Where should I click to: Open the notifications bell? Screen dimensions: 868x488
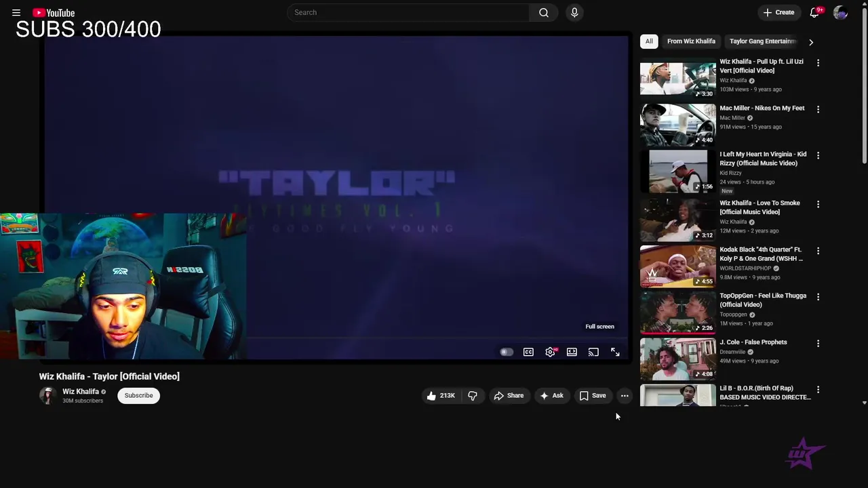coord(815,12)
